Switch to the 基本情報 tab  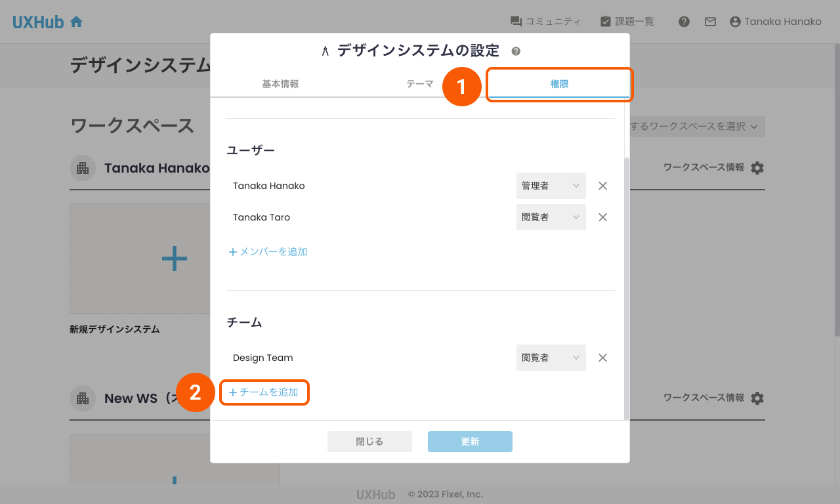(282, 84)
